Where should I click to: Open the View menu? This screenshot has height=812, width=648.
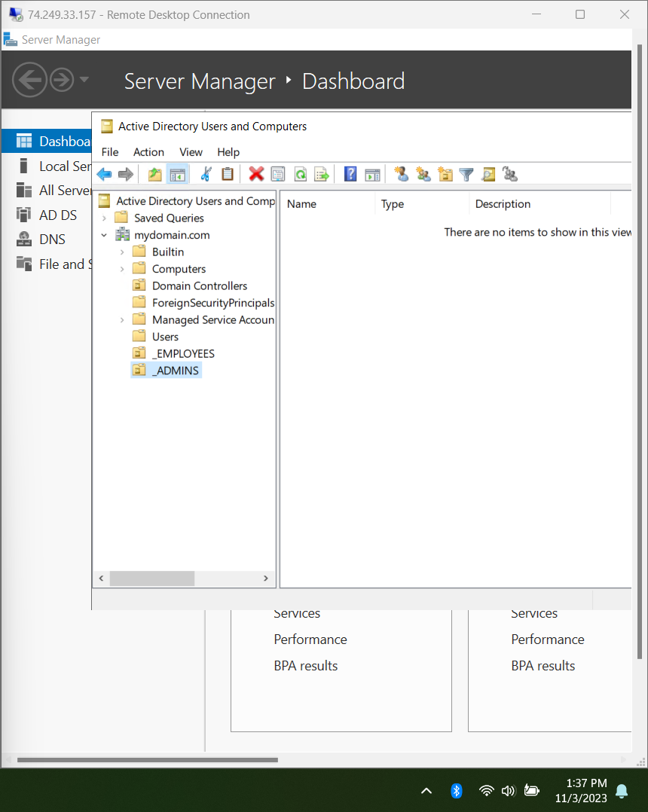pyautogui.click(x=191, y=152)
